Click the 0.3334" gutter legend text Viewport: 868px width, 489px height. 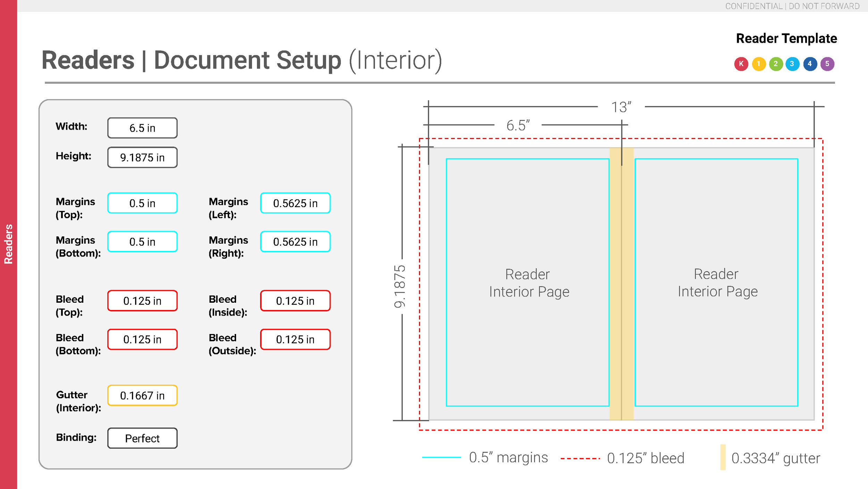tap(776, 458)
